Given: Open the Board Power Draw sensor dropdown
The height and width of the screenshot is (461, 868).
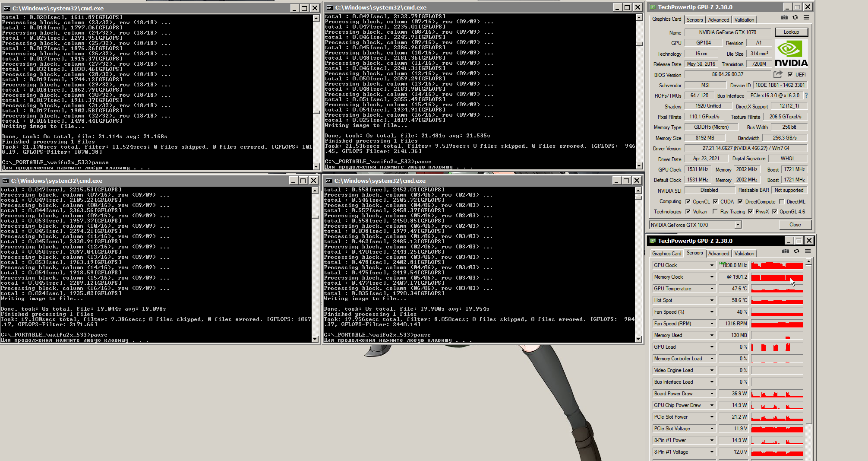Looking at the screenshot, I should coord(712,394).
